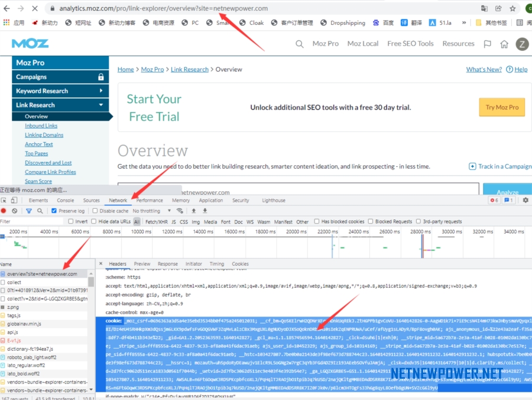Check Hide data URLs checkbox

(x=94, y=221)
